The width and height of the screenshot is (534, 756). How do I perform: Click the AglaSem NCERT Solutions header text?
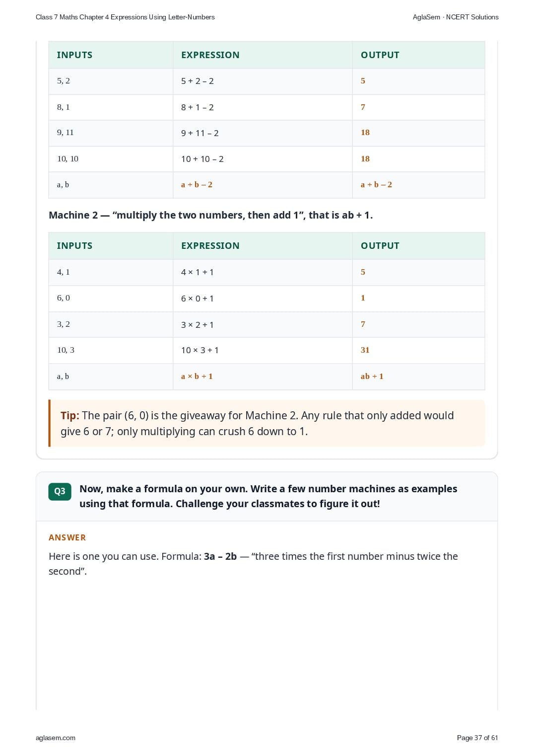[456, 17]
